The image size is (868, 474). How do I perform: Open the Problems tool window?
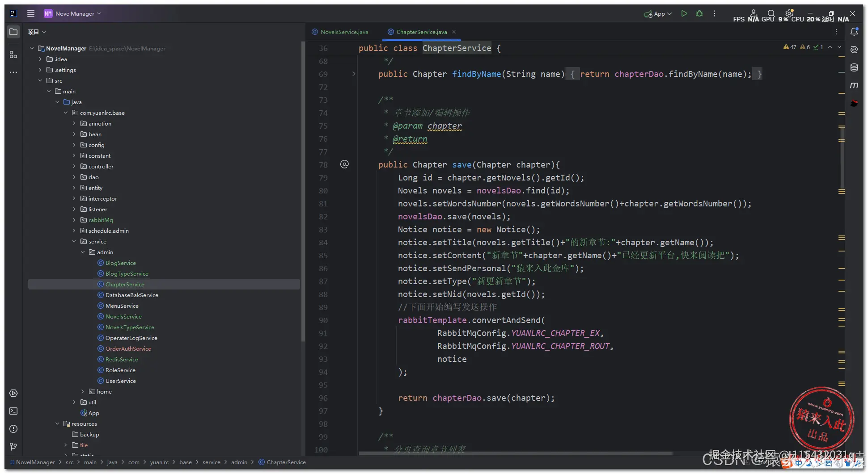13,429
